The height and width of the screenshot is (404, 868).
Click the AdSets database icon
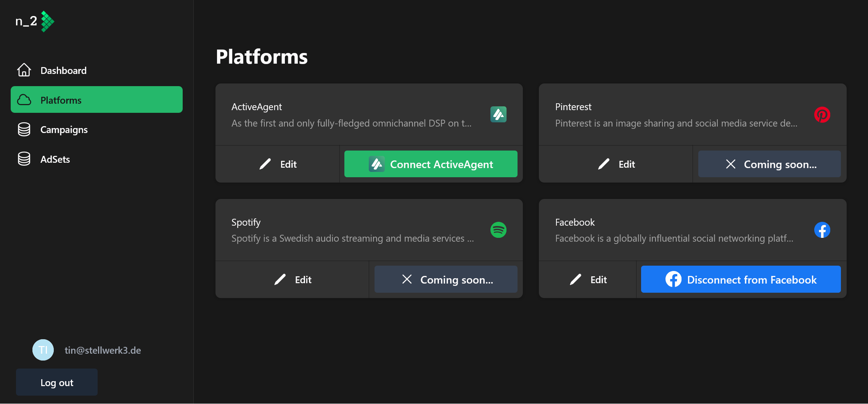[24, 159]
